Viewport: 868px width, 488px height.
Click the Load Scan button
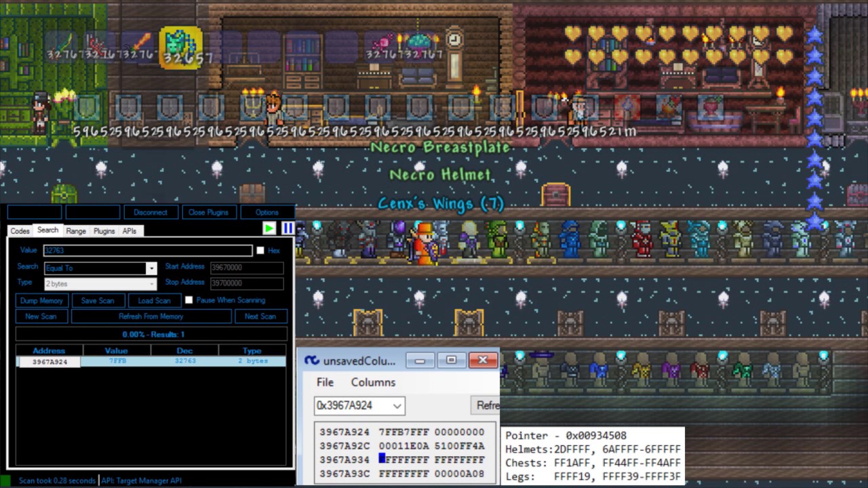point(154,300)
